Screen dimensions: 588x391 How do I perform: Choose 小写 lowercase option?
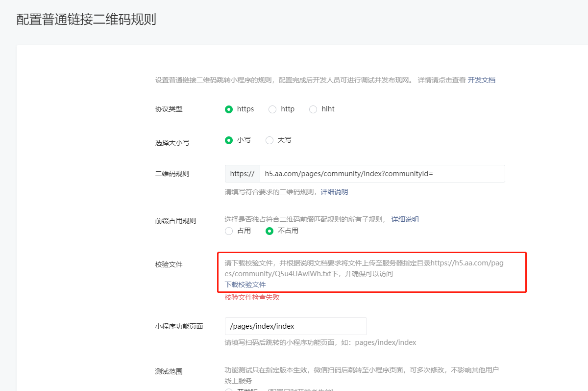(x=229, y=140)
